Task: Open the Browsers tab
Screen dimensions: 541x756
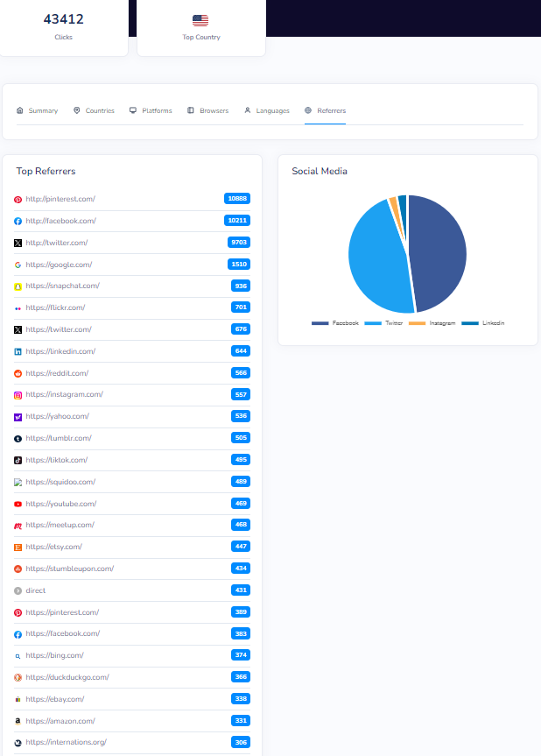Action: click(x=208, y=110)
